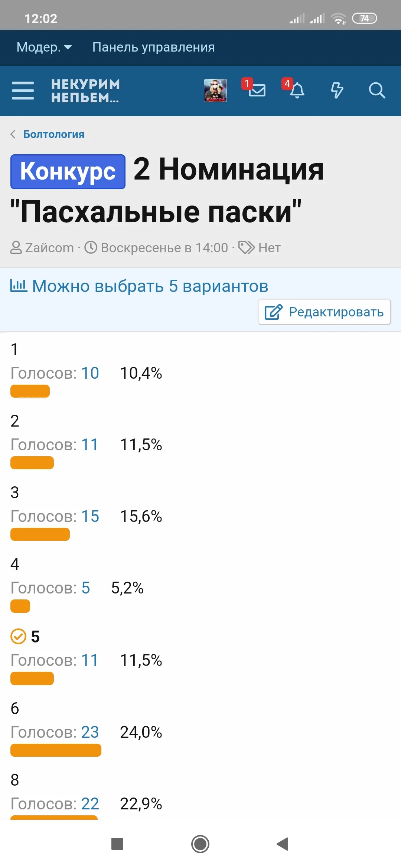Click the Конкурс prefix label
This screenshot has width=401, height=868.
click(x=68, y=171)
